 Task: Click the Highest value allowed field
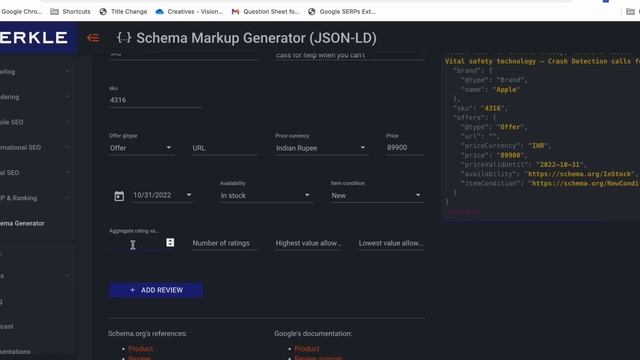point(308,243)
